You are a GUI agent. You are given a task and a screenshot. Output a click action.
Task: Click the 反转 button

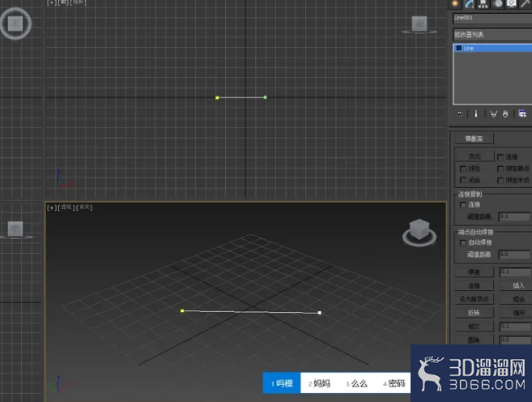coord(474,313)
